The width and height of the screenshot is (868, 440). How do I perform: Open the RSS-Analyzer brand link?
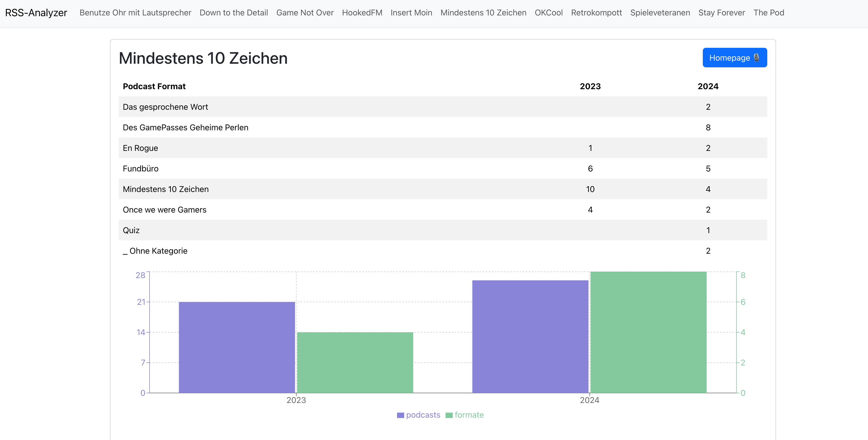coord(36,13)
